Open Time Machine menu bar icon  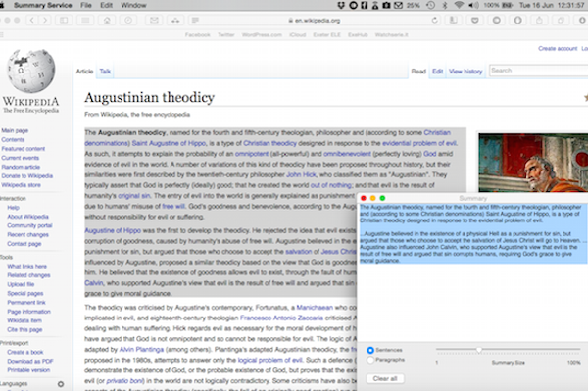coord(431,5)
